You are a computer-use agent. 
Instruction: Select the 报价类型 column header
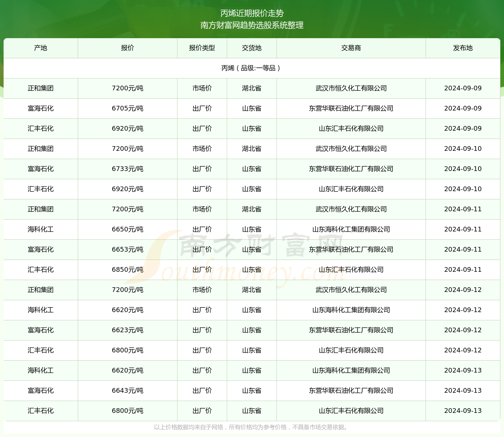(202, 48)
